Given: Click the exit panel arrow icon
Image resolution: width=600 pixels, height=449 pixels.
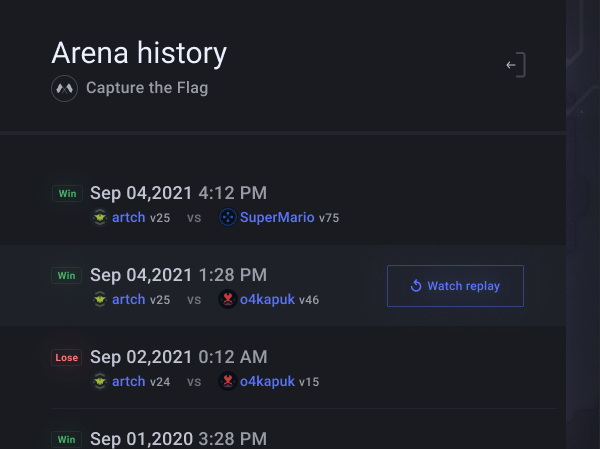Looking at the screenshot, I should (x=515, y=66).
